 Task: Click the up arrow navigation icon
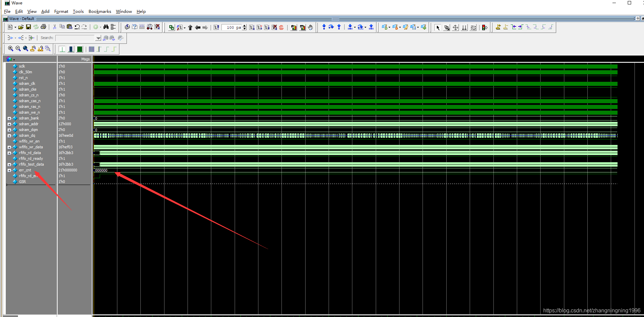[x=190, y=27]
